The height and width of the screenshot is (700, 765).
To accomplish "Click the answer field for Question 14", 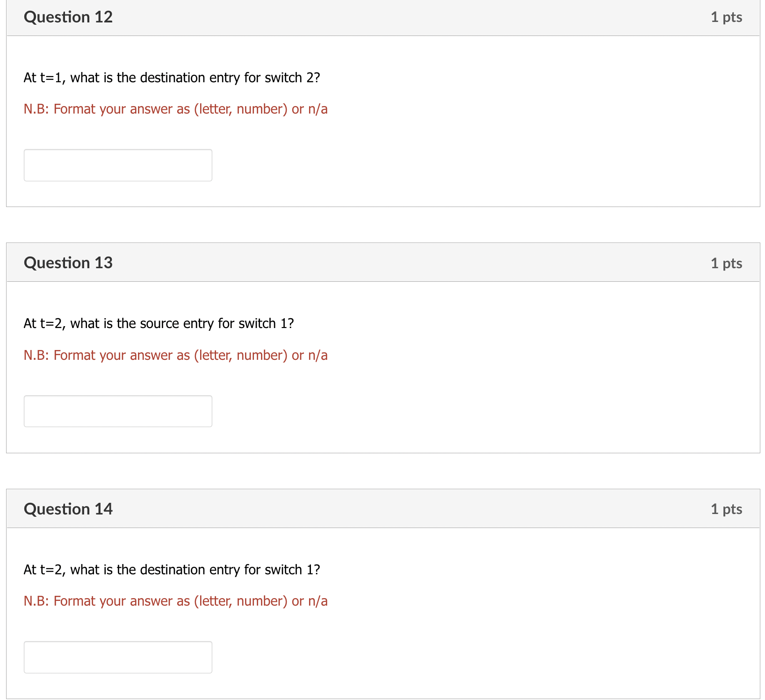I will tap(118, 657).
